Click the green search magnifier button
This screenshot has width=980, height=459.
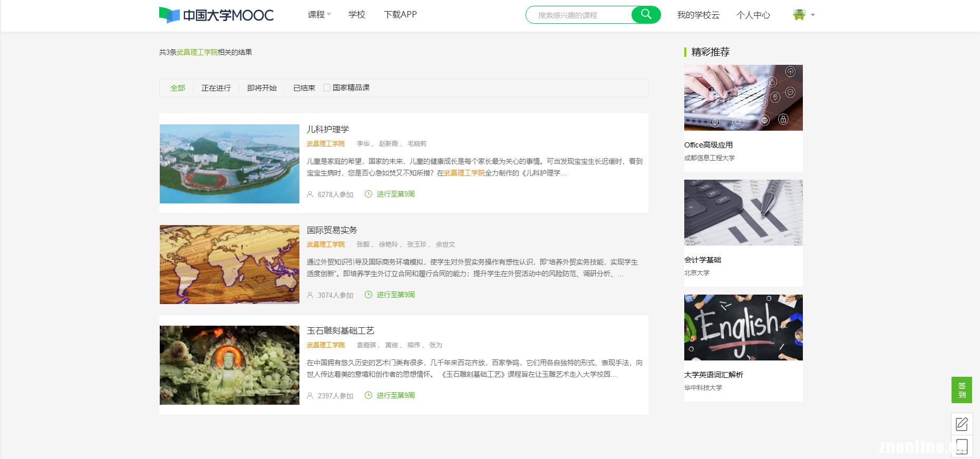(646, 15)
